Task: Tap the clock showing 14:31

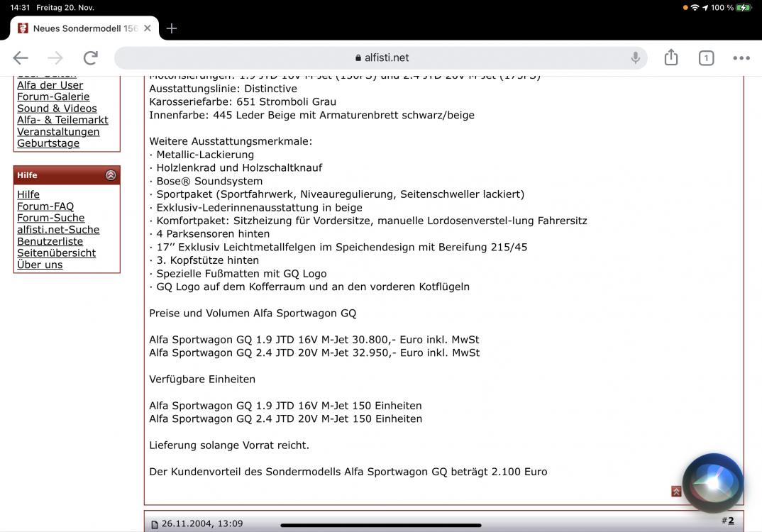Action: [20, 7]
